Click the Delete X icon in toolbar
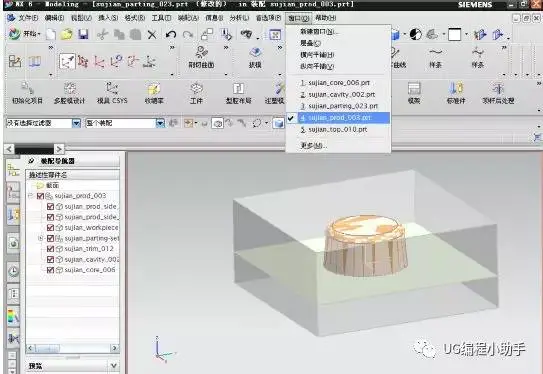This screenshot has width=543, height=374. pos(152,34)
